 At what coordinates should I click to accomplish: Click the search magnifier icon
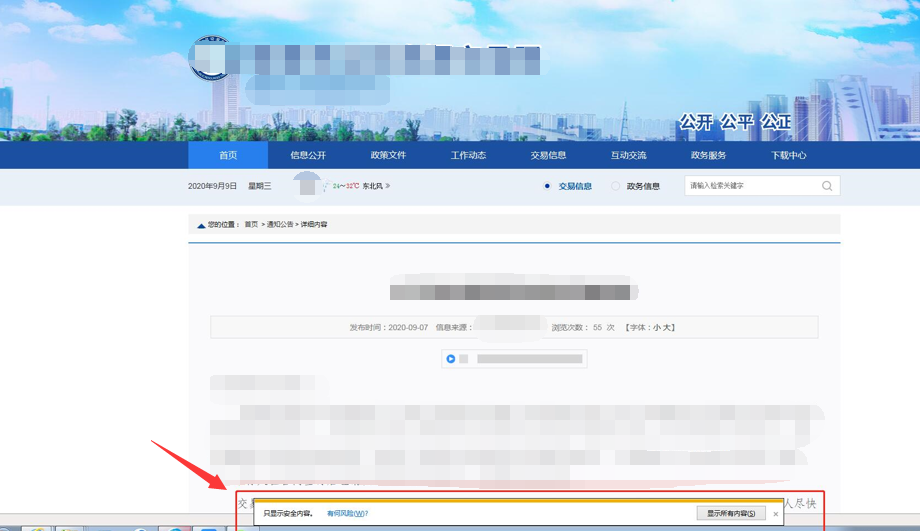pyautogui.click(x=827, y=186)
